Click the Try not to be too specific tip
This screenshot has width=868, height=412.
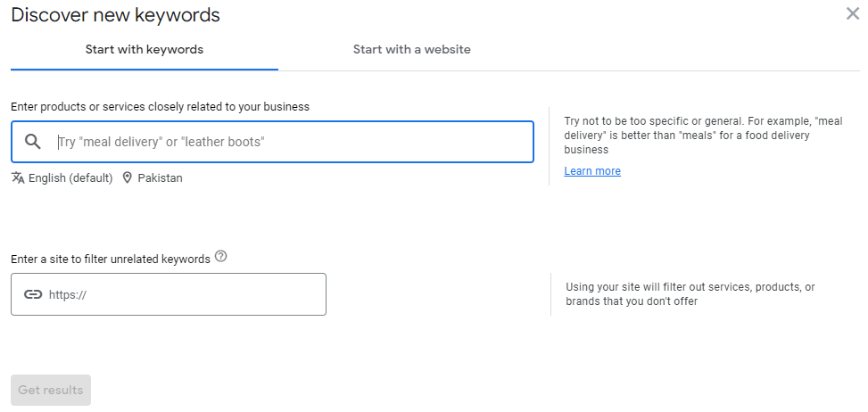[x=703, y=136]
